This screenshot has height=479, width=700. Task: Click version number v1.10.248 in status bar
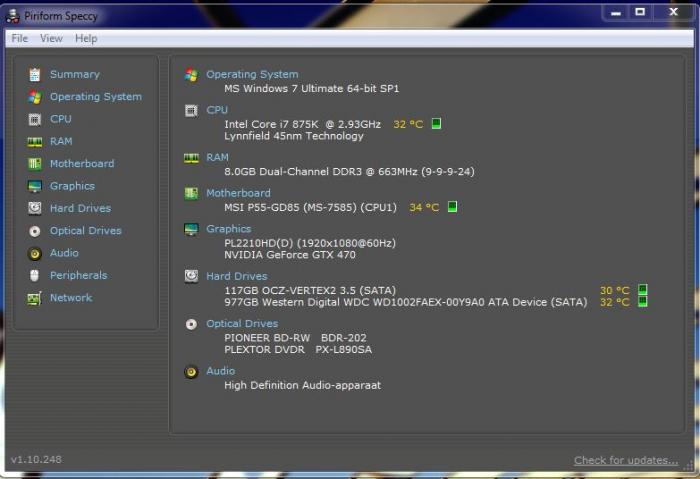37,459
